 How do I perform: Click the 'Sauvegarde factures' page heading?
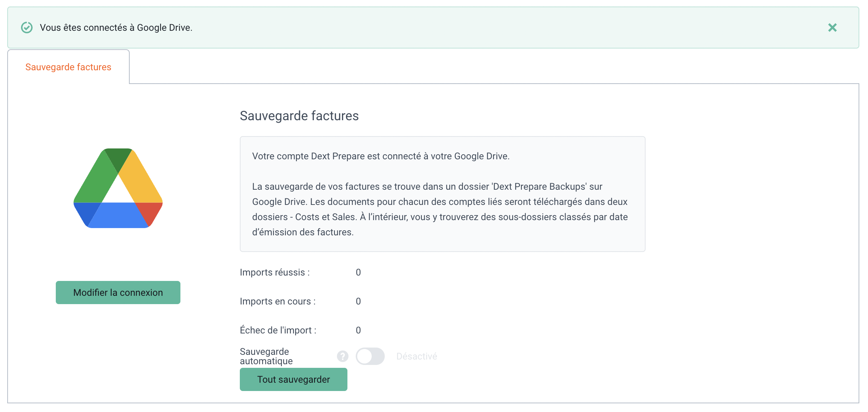pos(299,116)
